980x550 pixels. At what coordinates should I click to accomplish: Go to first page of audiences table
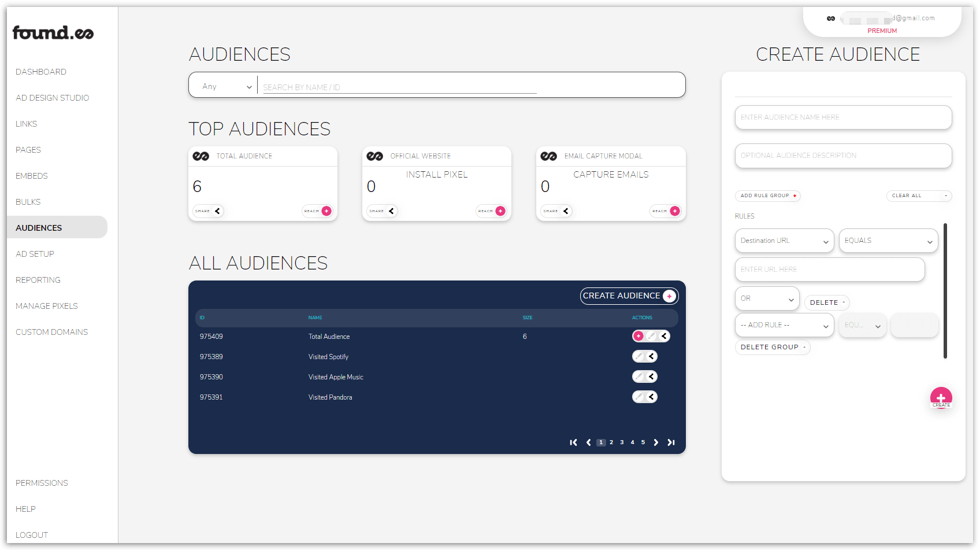573,442
